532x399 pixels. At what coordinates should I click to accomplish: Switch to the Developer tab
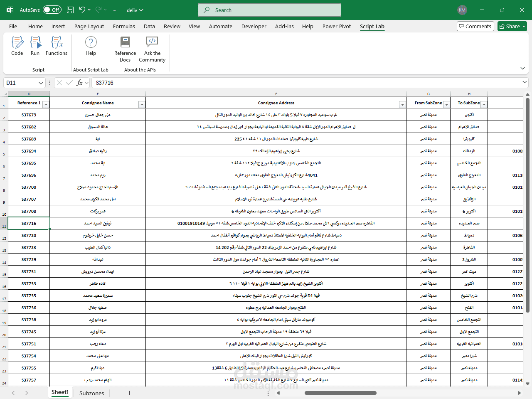pyautogui.click(x=254, y=26)
